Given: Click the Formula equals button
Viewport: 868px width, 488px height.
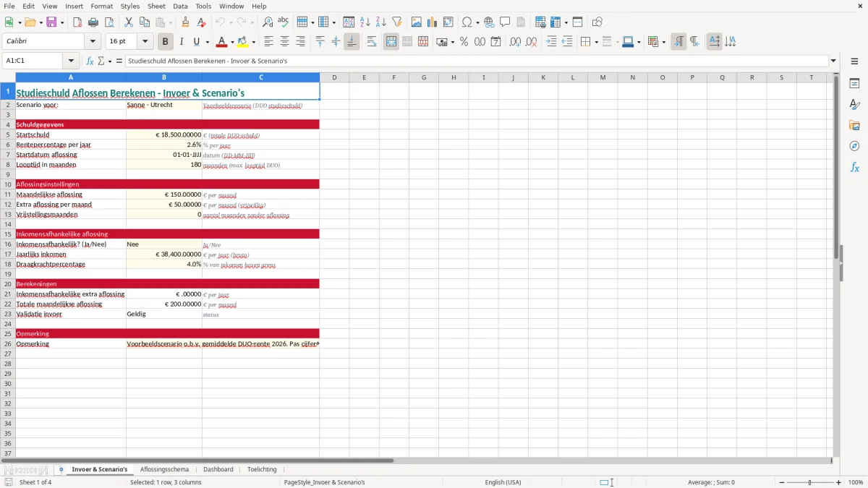Looking at the screenshot, I should click(119, 61).
